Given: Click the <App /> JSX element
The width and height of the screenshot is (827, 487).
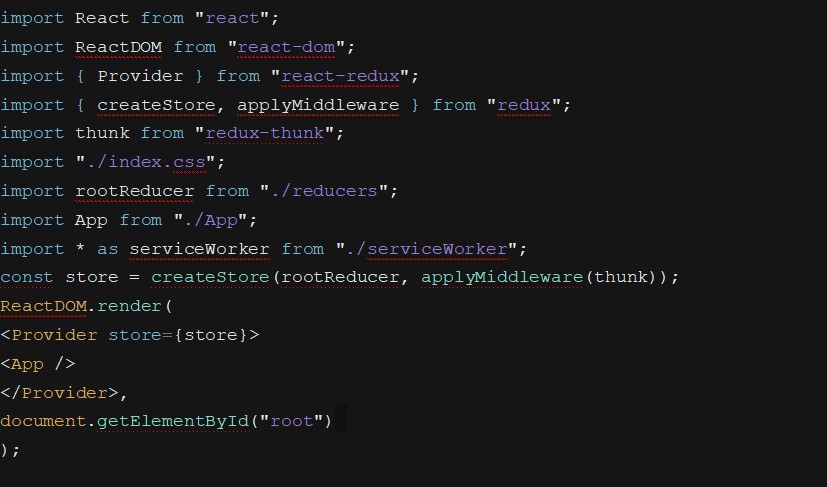Looking at the screenshot, I should tap(38, 364).
